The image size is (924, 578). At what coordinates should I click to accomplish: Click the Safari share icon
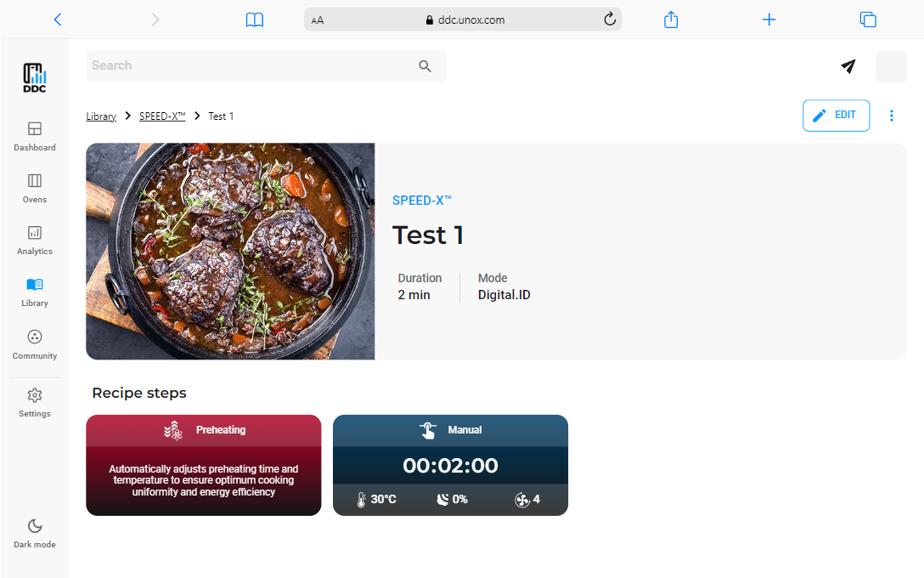[x=670, y=19]
